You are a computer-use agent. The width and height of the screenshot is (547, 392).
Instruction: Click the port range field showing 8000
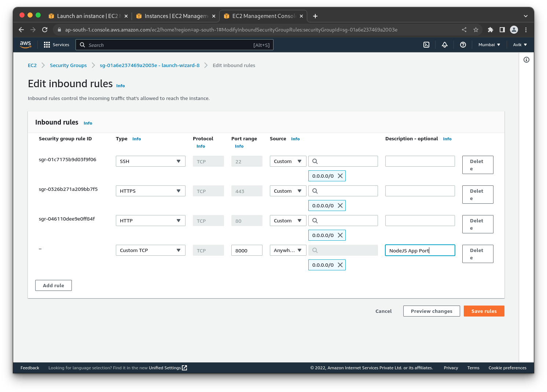click(x=246, y=250)
